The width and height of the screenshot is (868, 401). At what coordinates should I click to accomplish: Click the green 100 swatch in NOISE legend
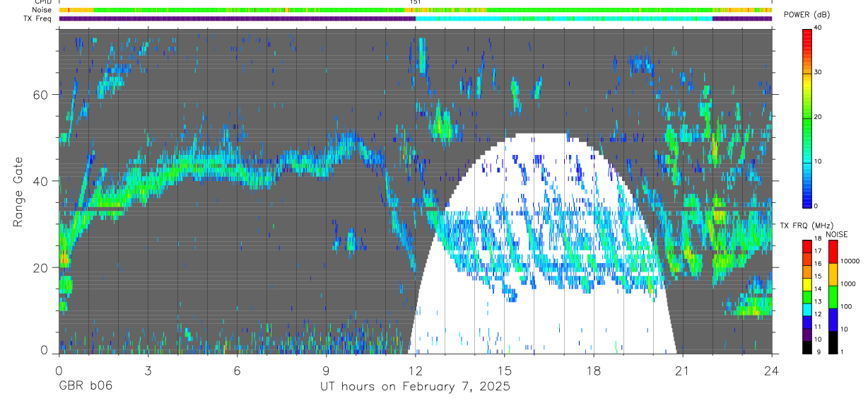833,297
